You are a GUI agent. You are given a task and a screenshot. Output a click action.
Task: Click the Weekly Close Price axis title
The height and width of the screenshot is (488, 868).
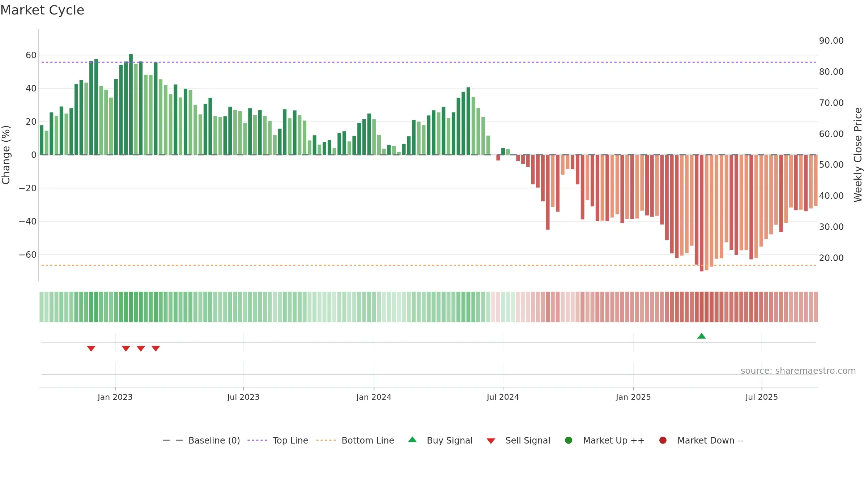[x=858, y=155]
